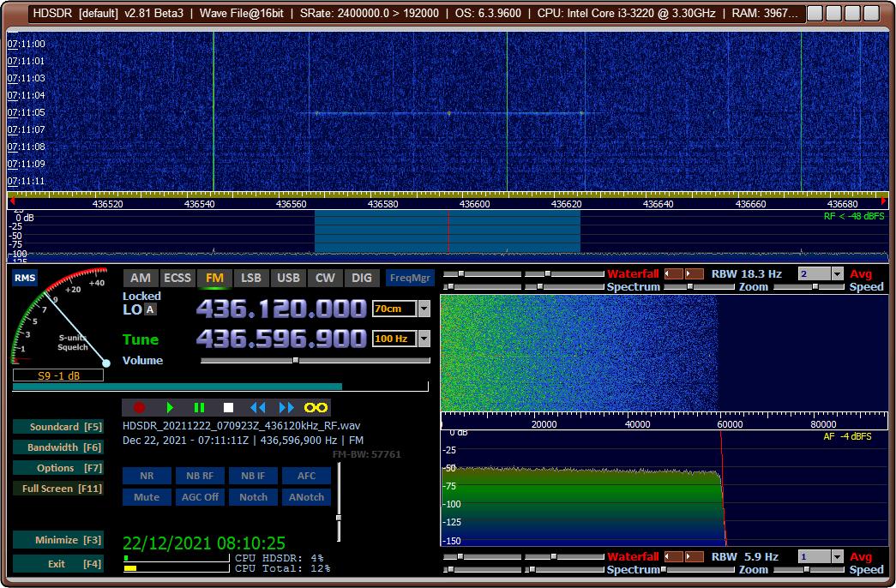Switch to AM demodulation mode

click(x=141, y=279)
